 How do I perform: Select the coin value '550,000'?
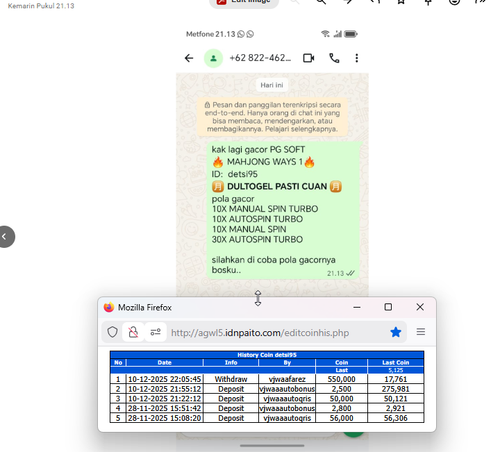[341, 379]
